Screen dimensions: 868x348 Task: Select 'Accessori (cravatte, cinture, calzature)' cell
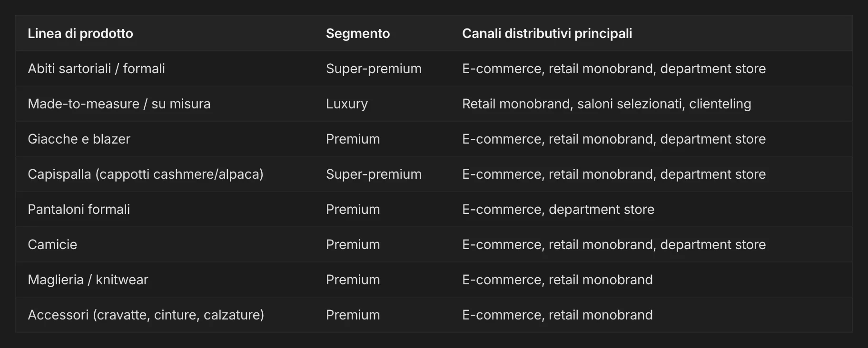pos(146,315)
